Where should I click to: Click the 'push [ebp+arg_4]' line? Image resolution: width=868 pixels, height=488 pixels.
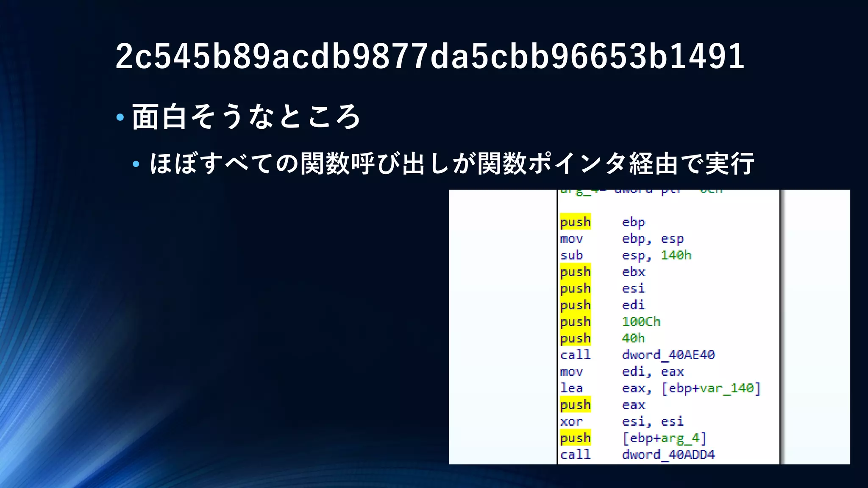pyautogui.click(x=633, y=438)
